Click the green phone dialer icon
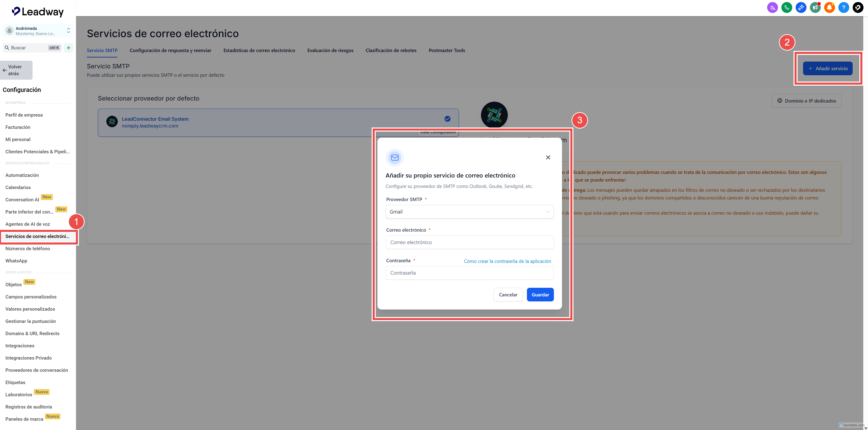868x430 pixels. (786, 7)
